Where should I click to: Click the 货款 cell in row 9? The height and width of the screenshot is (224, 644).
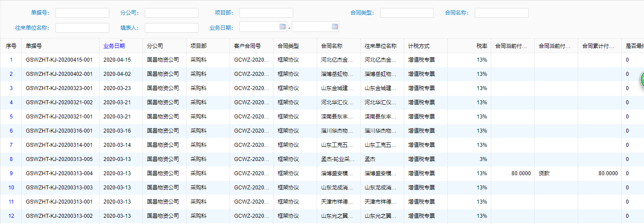(544, 173)
